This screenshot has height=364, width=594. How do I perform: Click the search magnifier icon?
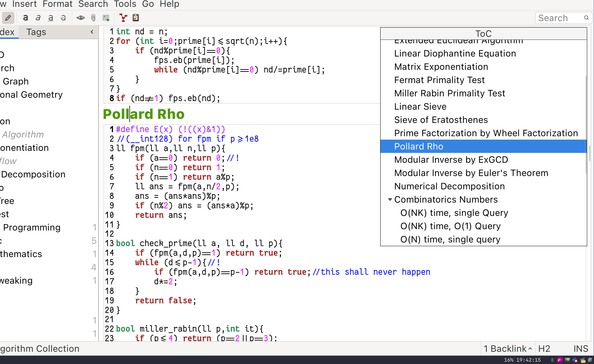click(586, 18)
